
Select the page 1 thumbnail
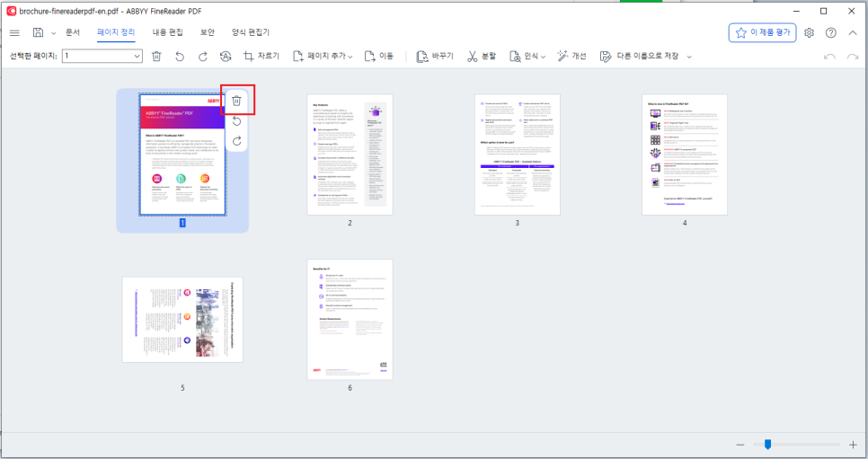[182, 154]
